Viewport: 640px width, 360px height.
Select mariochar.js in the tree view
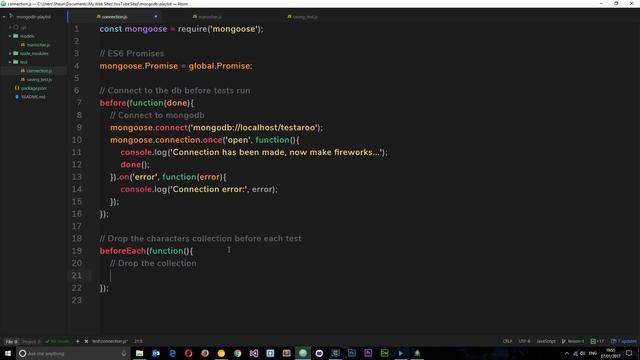click(38, 45)
